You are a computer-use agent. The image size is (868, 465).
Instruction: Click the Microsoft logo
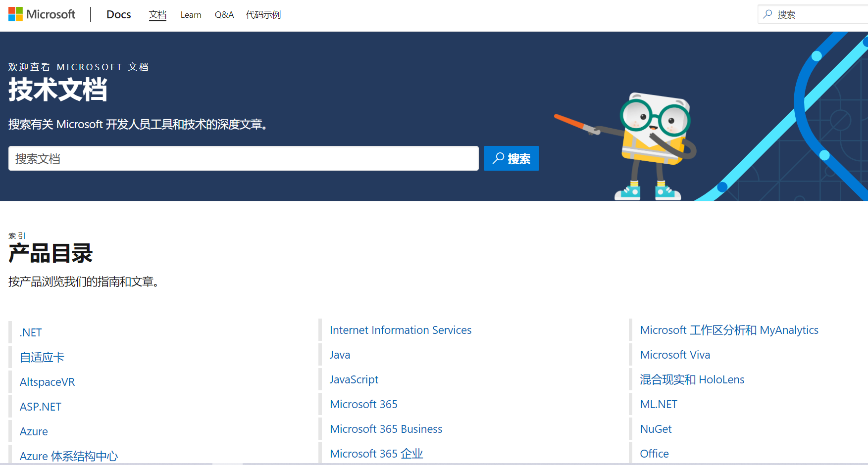[42, 14]
